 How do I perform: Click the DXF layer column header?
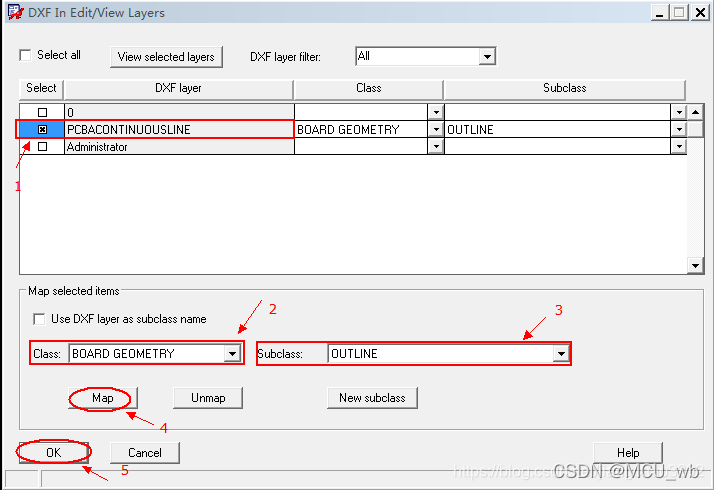coord(178,88)
